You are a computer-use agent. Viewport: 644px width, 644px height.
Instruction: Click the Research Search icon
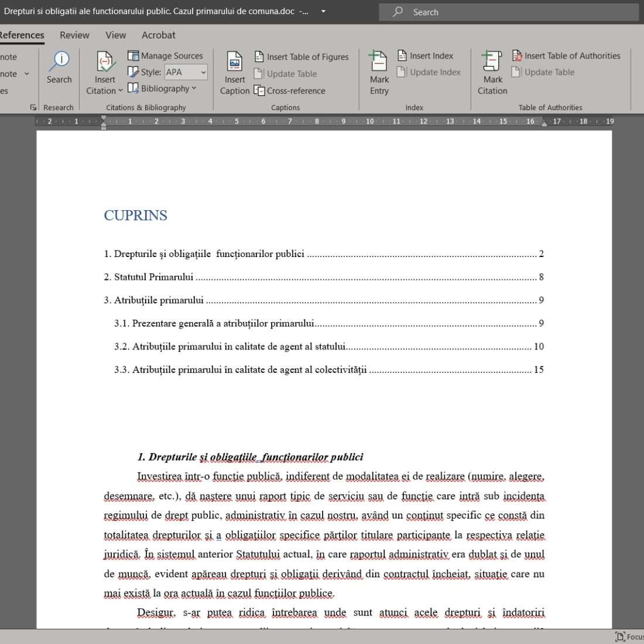click(x=59, y=61)
